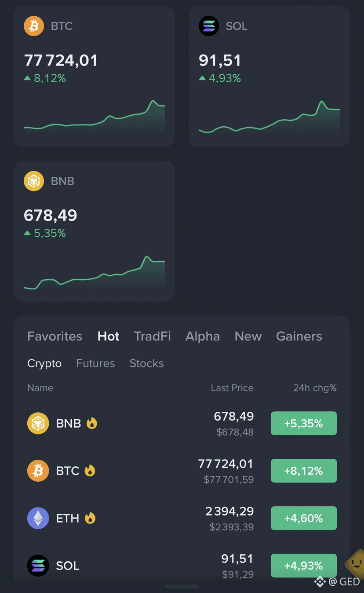The image size is (364, 593).
Task: Switch to the Favorites tab
Action: tap(55, 337)
